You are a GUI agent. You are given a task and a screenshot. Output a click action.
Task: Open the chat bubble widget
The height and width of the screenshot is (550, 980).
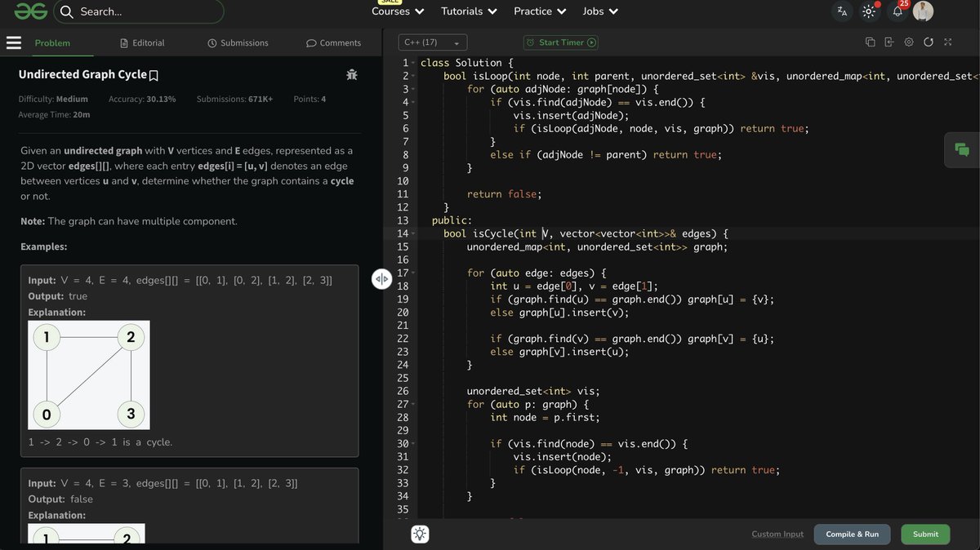961,149
